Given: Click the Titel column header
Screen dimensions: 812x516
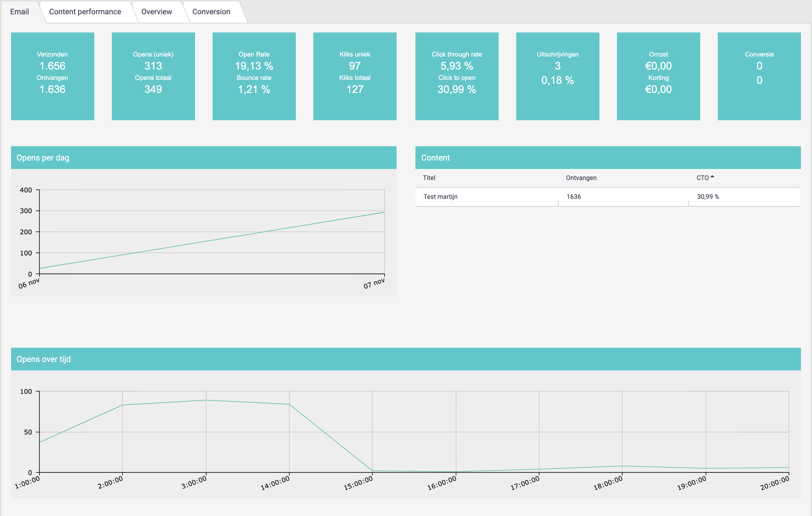Looking at the screenshot, I should 429,178.
